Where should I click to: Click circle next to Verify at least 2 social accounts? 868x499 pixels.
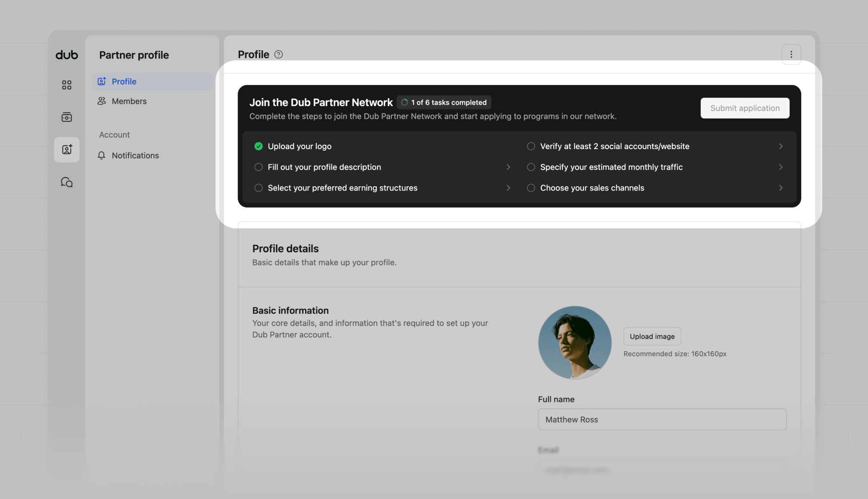531,146
